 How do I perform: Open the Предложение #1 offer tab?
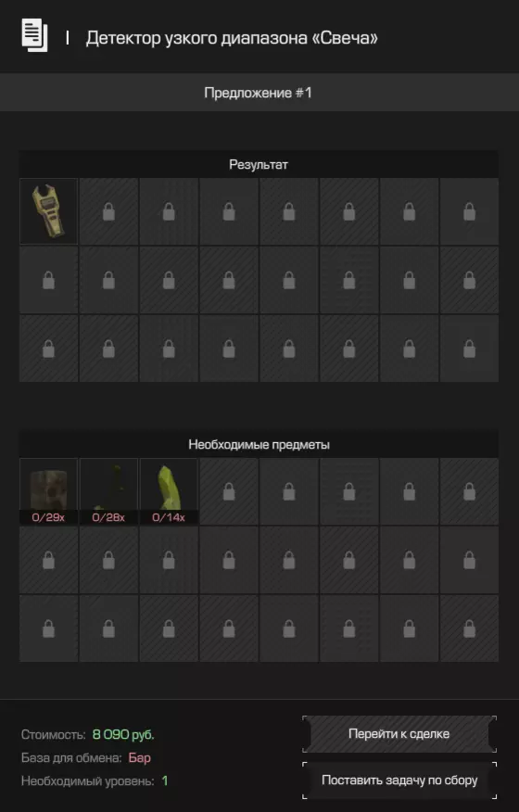(259, 93)
